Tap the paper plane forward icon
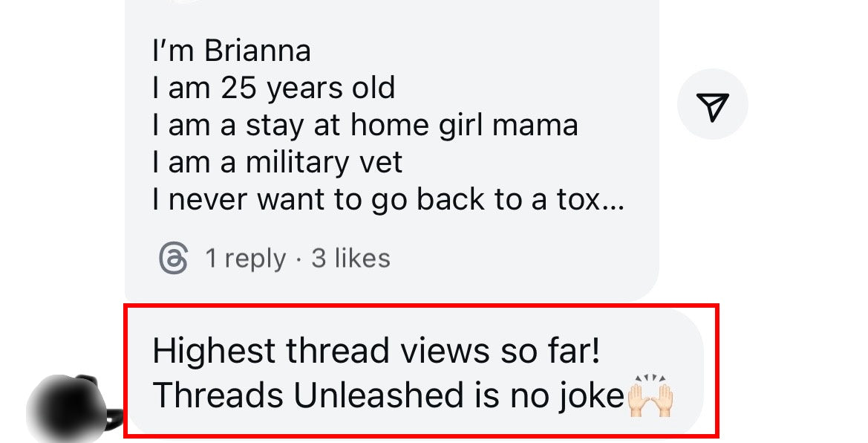This screenshot has width=868, height=443. point(713,104)
